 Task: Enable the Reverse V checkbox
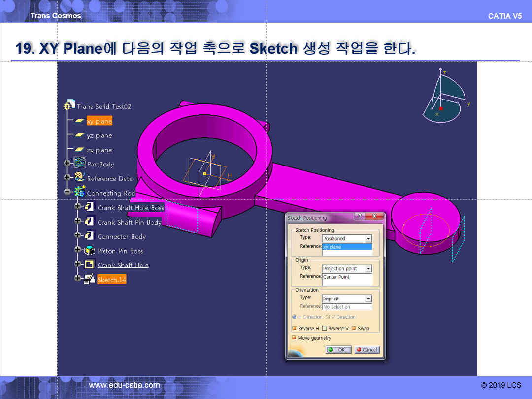tap(324, 328)
